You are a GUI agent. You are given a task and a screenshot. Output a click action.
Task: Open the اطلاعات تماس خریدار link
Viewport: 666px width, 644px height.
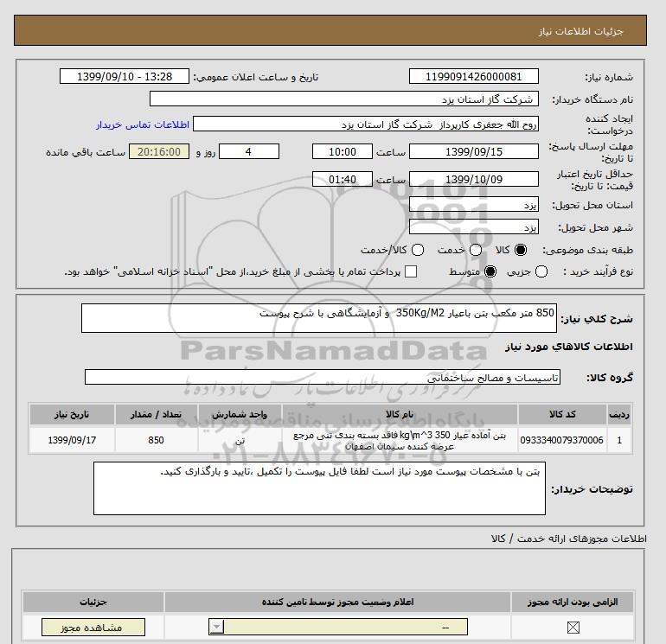[143, 124]
